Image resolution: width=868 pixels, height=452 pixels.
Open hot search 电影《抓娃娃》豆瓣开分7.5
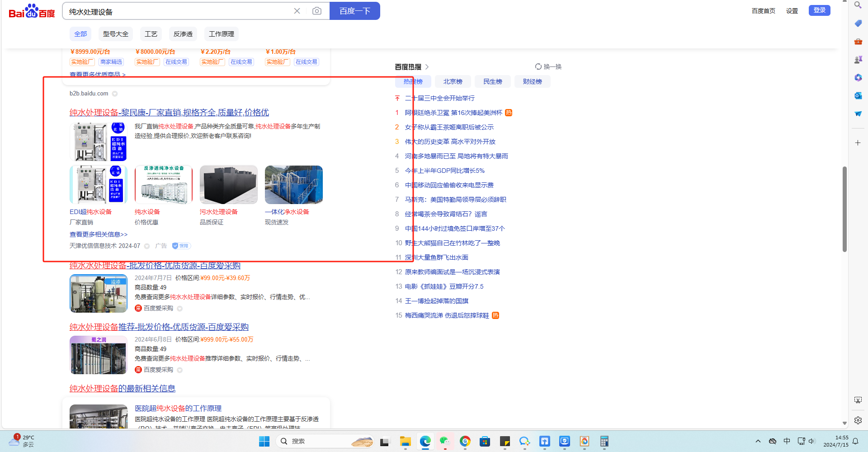point(444,286)
